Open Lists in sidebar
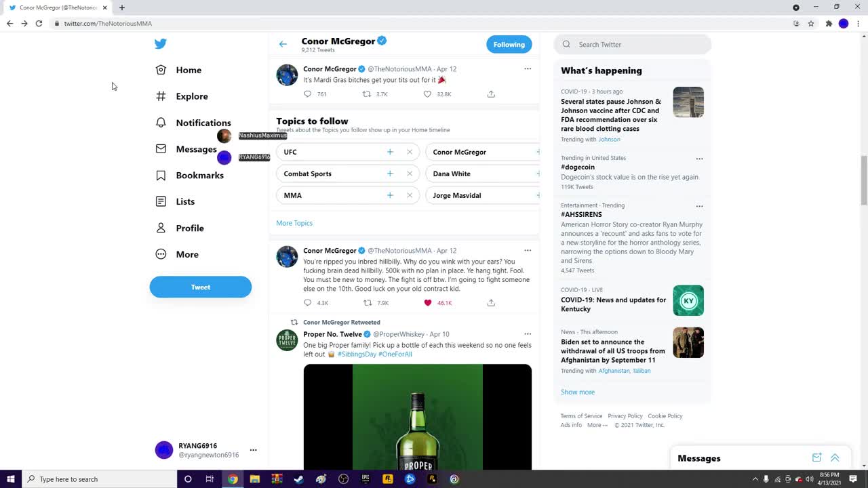This screenshot has width=868, height=488. click(175, 201)
